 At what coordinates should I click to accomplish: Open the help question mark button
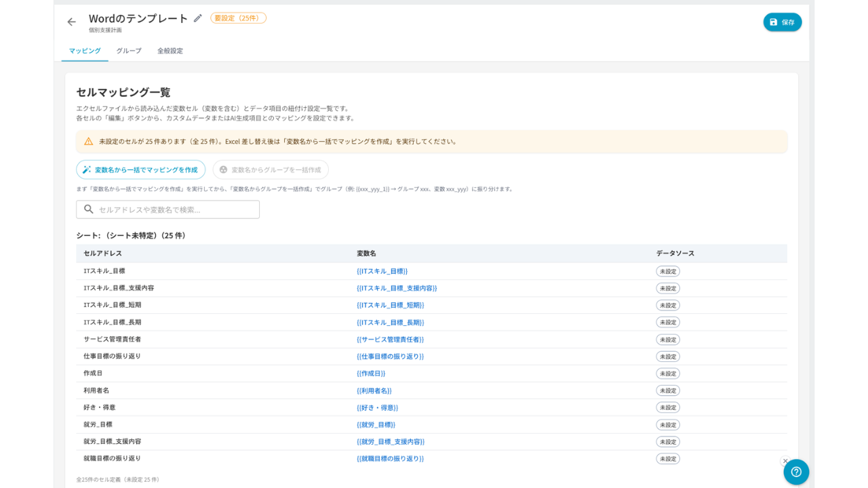[796, 472]
